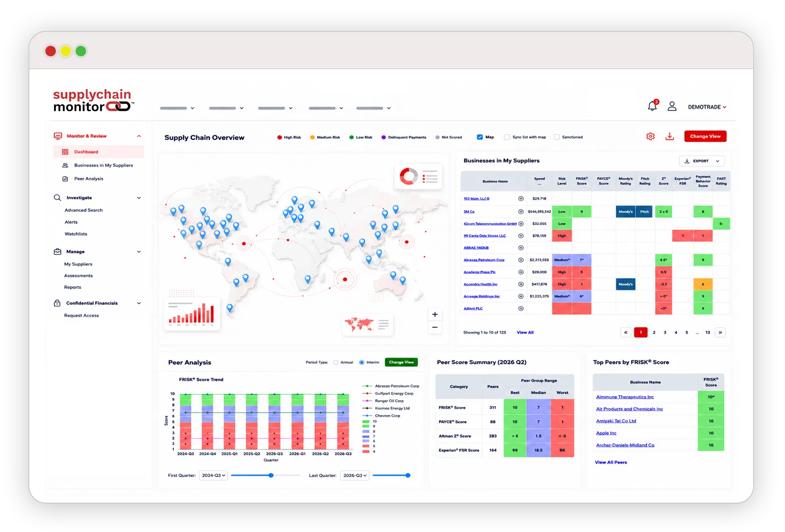
Task: Select the Interim period type
Action: point(362,362)
